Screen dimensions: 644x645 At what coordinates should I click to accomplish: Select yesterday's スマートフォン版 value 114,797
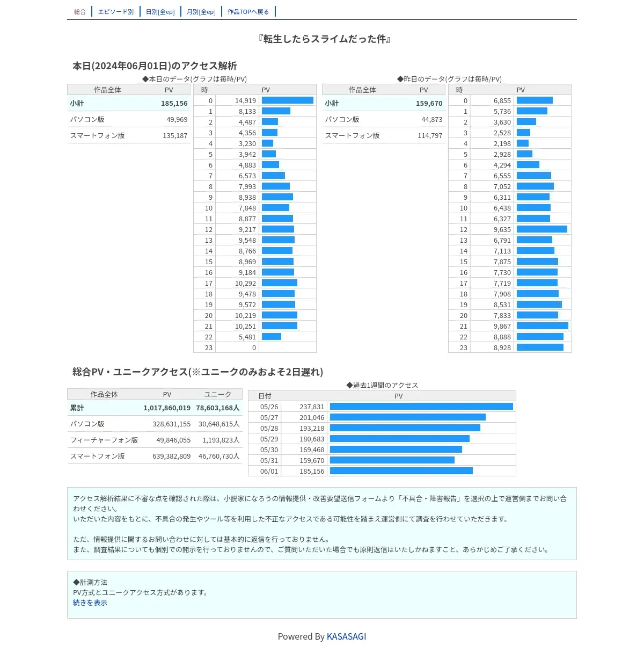click(430, 135)
